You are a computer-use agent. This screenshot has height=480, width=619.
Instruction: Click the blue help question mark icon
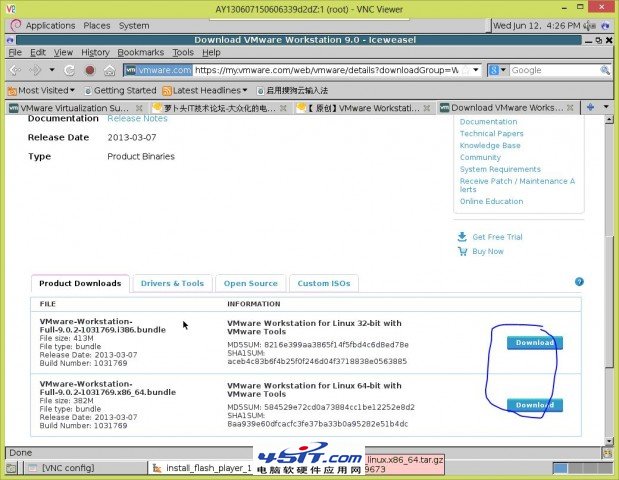(579, 282)
